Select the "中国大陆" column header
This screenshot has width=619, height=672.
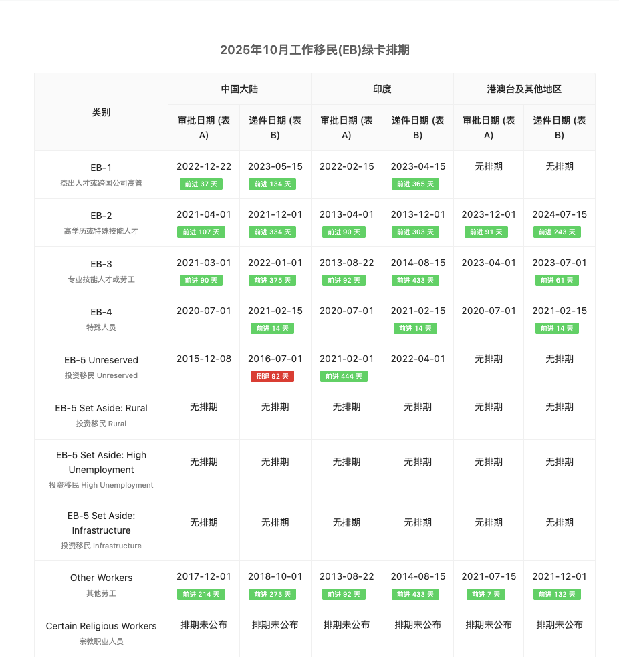[239, 89]
